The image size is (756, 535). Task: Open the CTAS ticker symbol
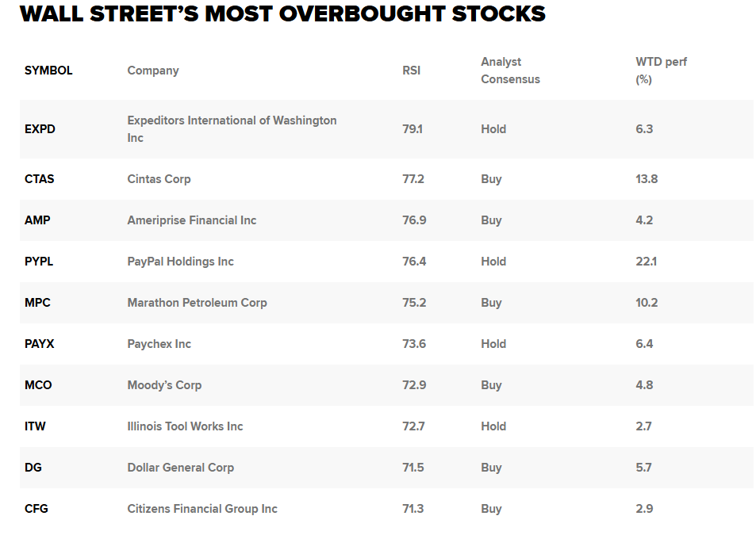pyautogui.click(x=39, y=179)
